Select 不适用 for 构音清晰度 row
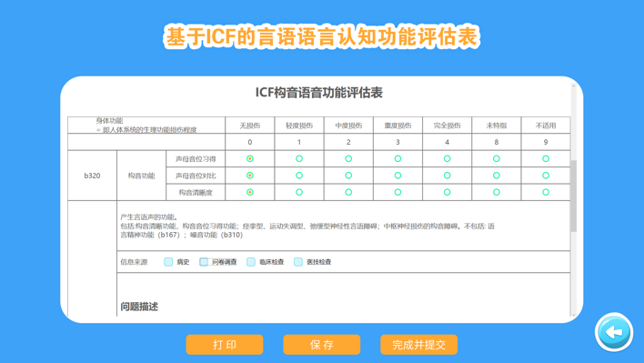644x363 pixels. (546, 192)
